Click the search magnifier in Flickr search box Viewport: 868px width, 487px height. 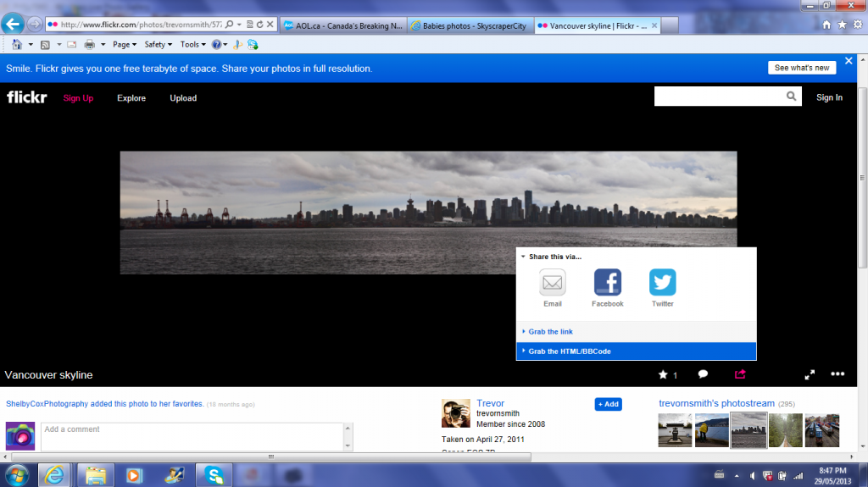(792, 97)
